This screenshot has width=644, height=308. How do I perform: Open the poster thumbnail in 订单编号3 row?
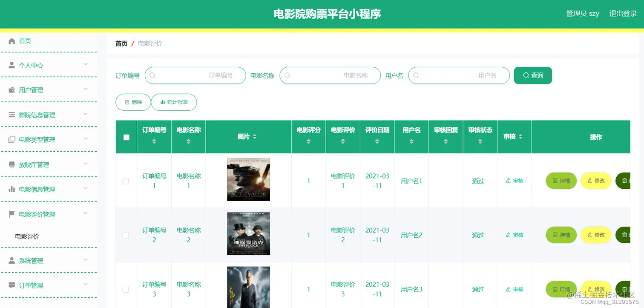click(x=248, y=287)
